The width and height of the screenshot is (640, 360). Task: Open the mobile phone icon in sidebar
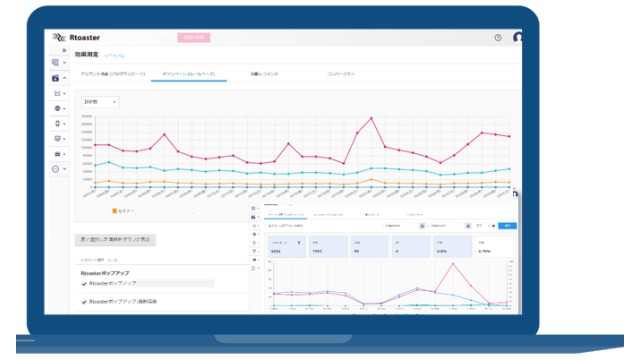(57, 124)
